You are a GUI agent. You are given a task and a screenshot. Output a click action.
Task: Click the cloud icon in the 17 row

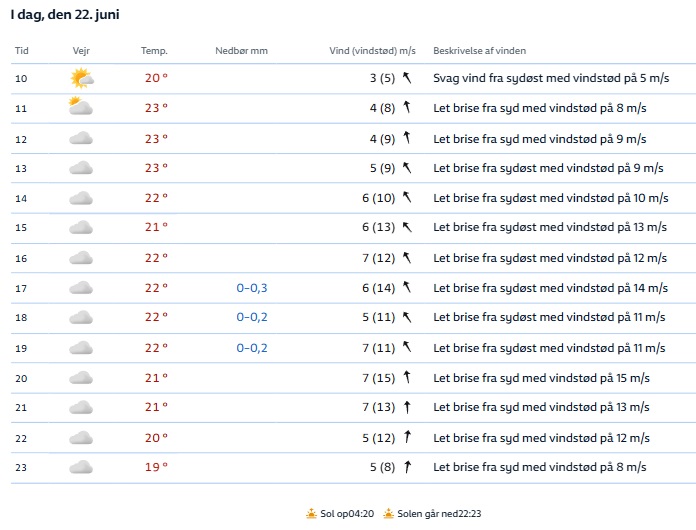(81, 288)
